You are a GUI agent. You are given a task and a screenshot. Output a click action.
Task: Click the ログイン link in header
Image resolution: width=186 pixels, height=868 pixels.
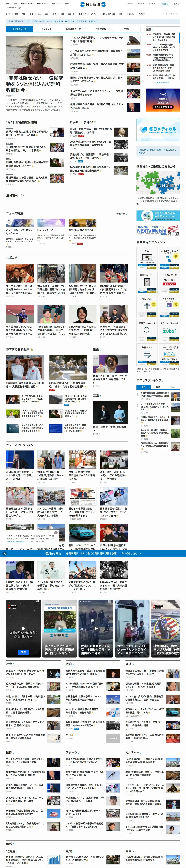tap(177, 4)
